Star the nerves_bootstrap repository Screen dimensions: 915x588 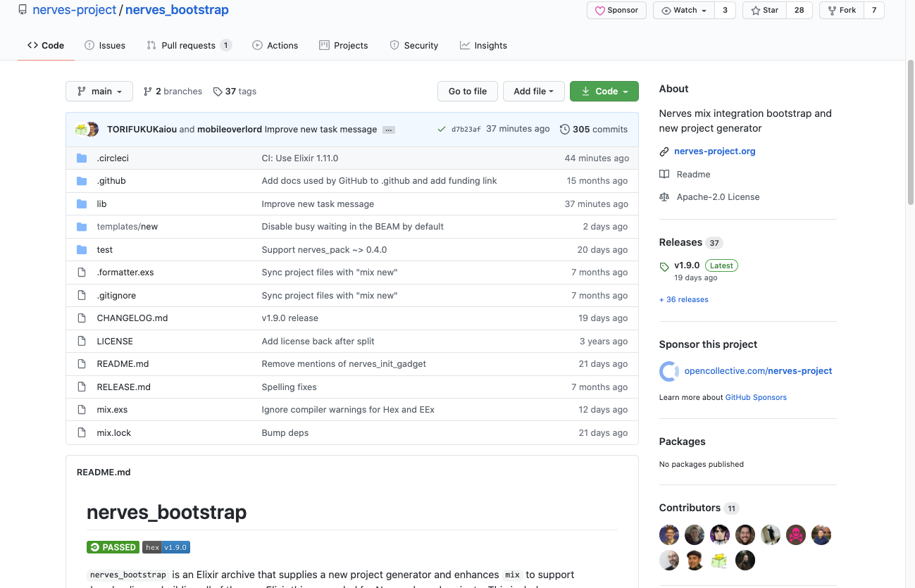point(764,11)
